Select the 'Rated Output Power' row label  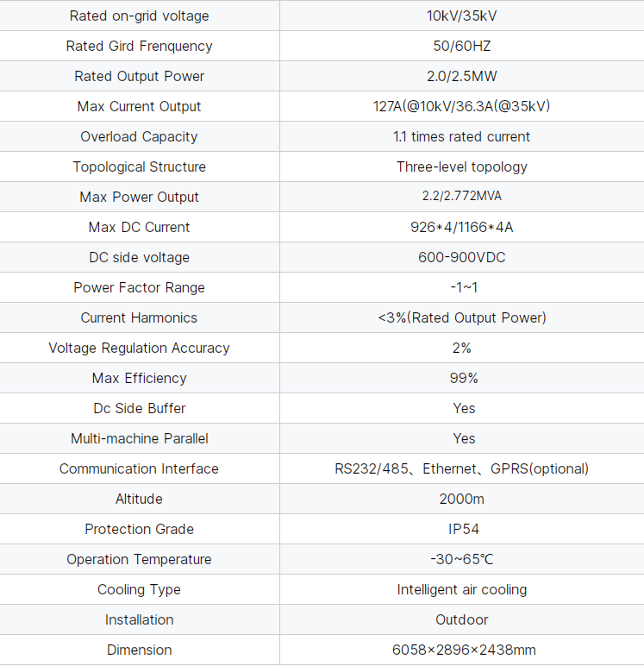pyautogui.click(x=139, y=76)
